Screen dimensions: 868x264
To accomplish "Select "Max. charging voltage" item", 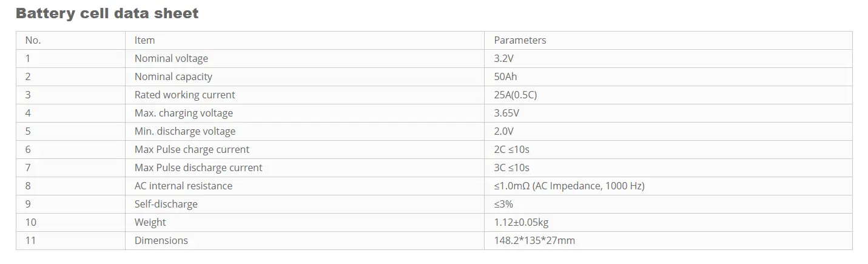I will click(184, 113).
